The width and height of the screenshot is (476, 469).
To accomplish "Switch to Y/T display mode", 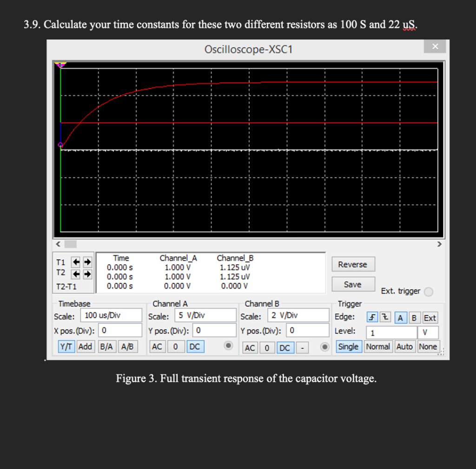I will (66, 346).
